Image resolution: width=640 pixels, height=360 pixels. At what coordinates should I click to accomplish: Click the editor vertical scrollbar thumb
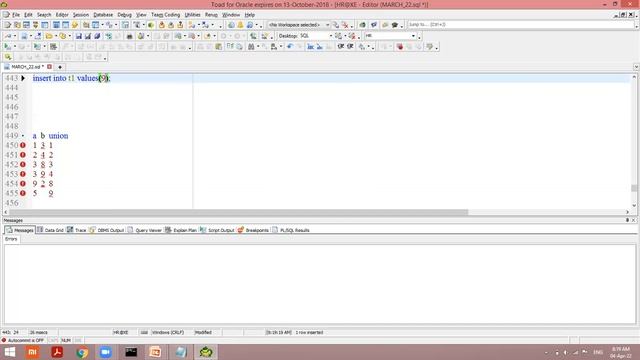click(x=634, y=188)
